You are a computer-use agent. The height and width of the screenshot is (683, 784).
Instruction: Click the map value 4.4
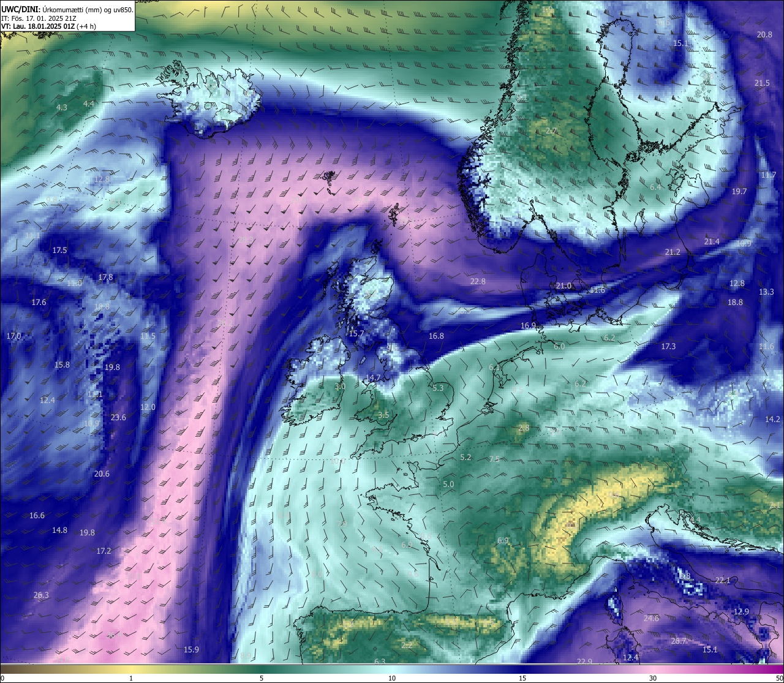[x=89, y=104]
